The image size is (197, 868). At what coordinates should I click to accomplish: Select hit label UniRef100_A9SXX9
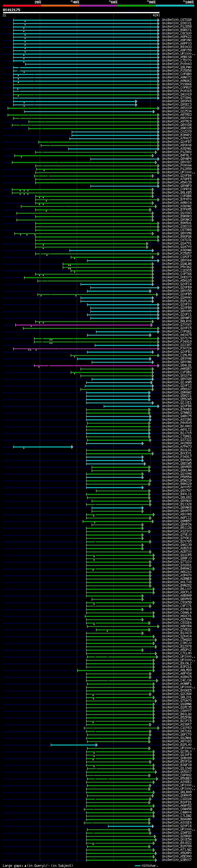pos(177,108)
